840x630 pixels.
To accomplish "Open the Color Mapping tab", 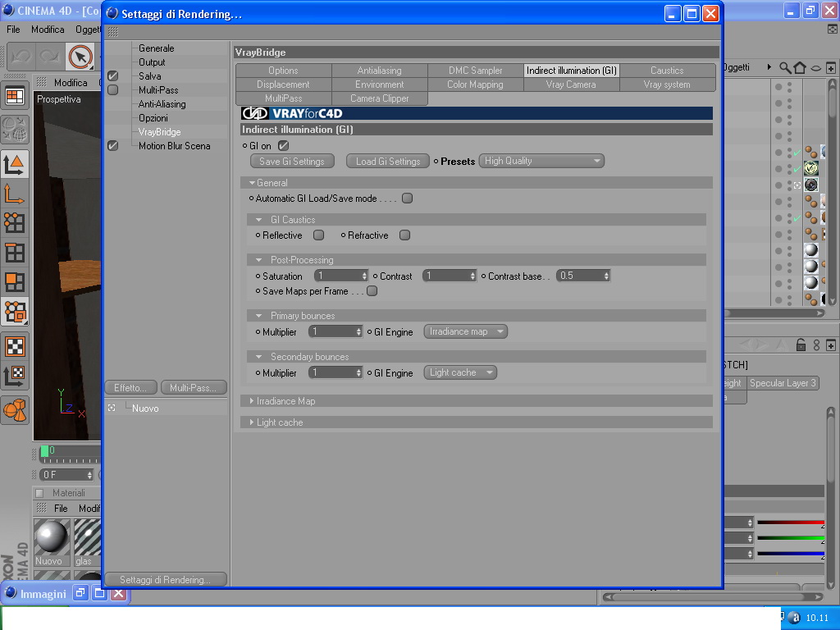I will click(475, 84).
